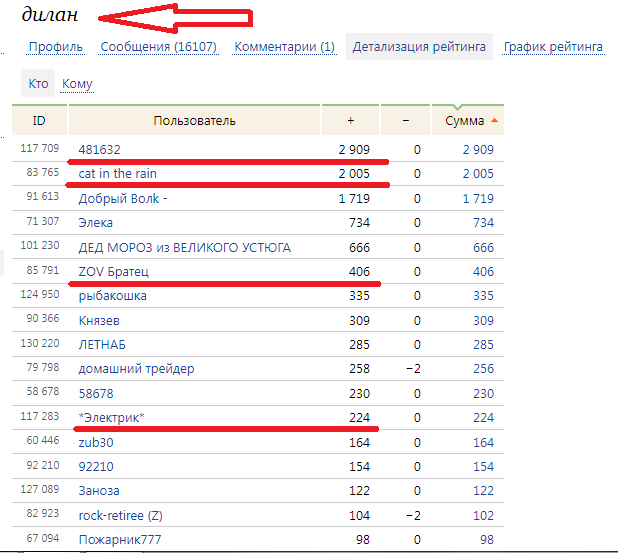Open user Пожарник777 profile link
Screen dimensions: 618x553
pos(120,540)
